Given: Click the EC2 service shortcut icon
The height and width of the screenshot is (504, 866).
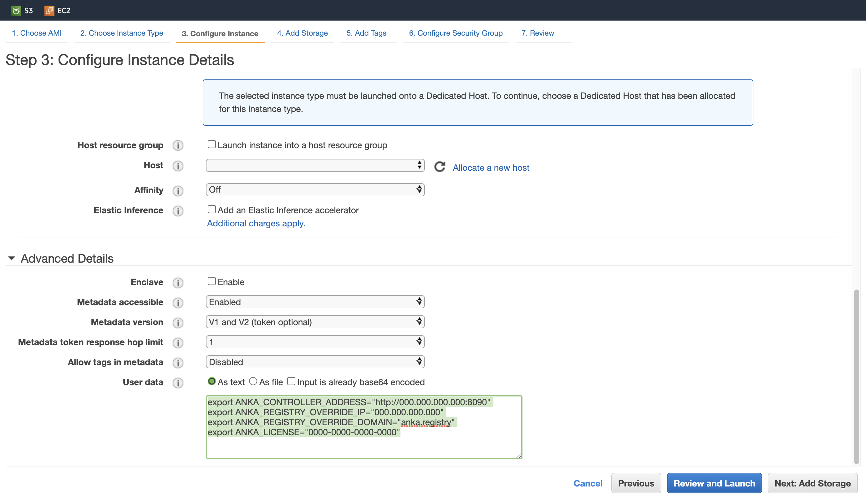Looking at the screenshot, I should coord(49,10).
